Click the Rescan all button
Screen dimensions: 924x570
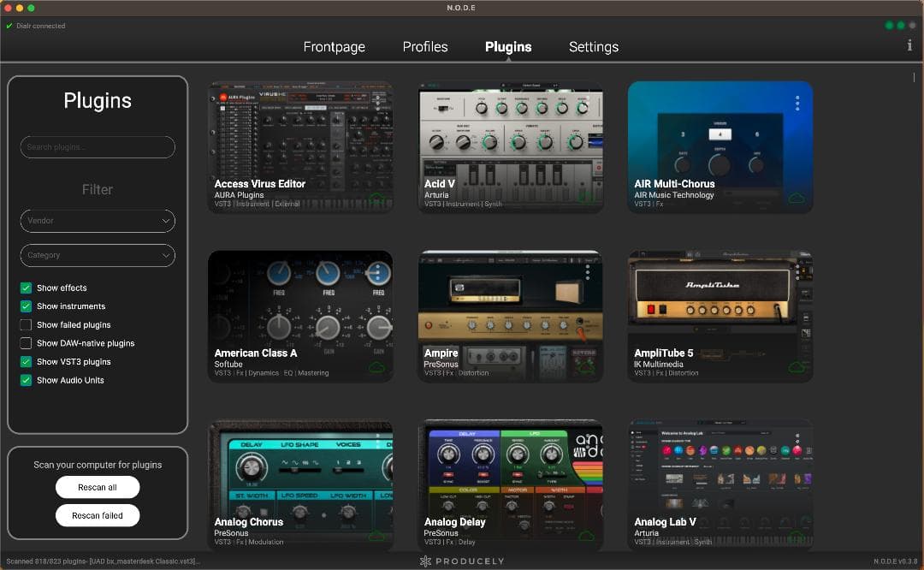click(97, 487)
